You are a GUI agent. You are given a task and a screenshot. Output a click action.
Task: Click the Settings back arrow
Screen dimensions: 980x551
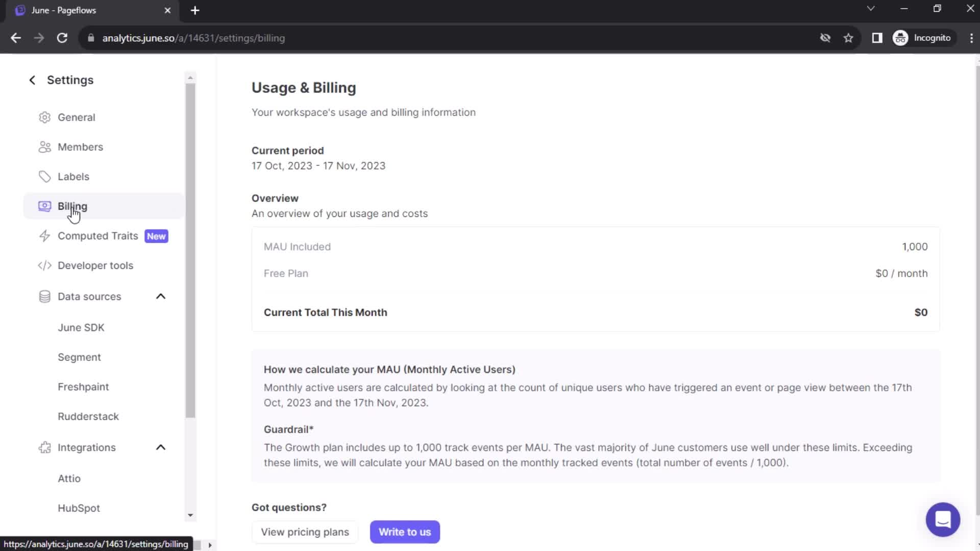pos(32,80)
